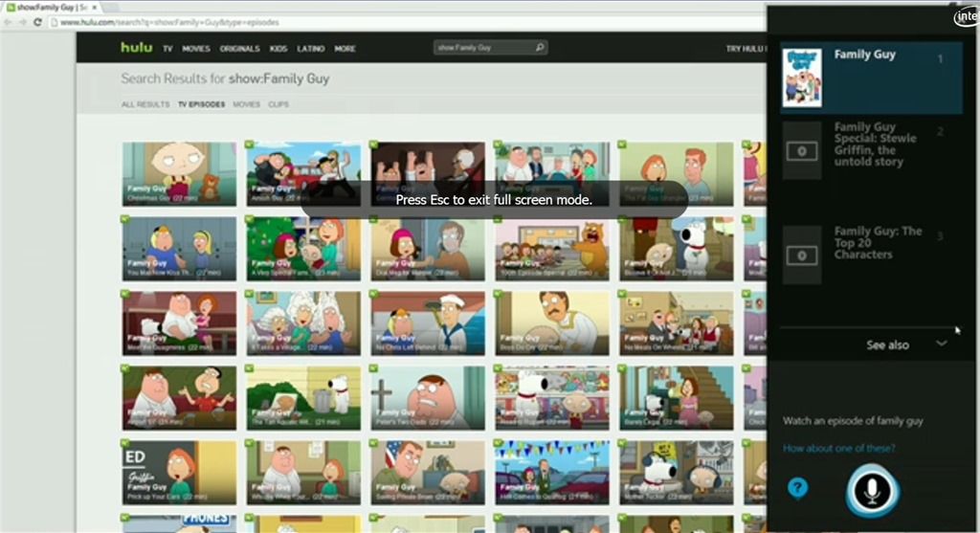
Task: Open the No Meals On Wheels thumbnail
Action: click(x=677, y=323)
